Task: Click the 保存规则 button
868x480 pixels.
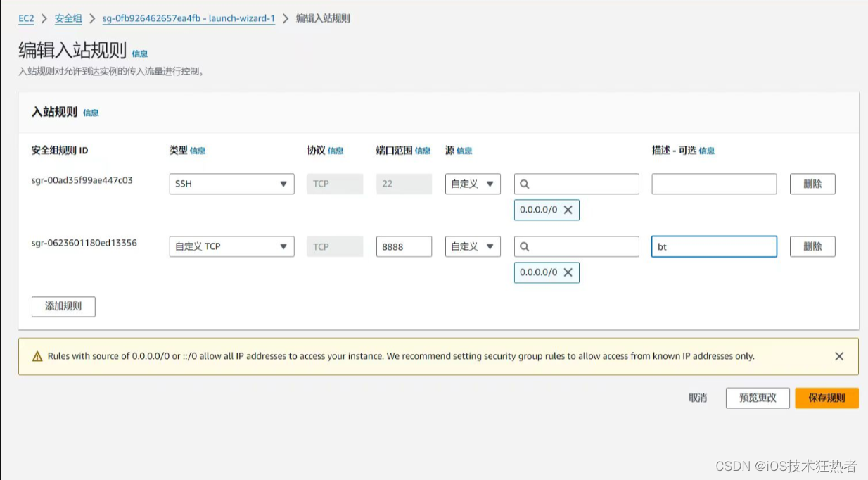Action: (x=826, y=398)
